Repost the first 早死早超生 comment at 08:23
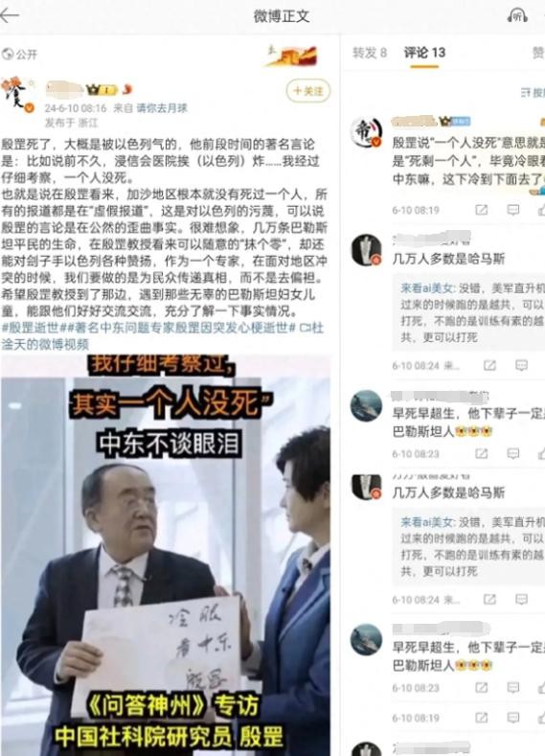This screenshot has width=545, height=756. point(482,454)
